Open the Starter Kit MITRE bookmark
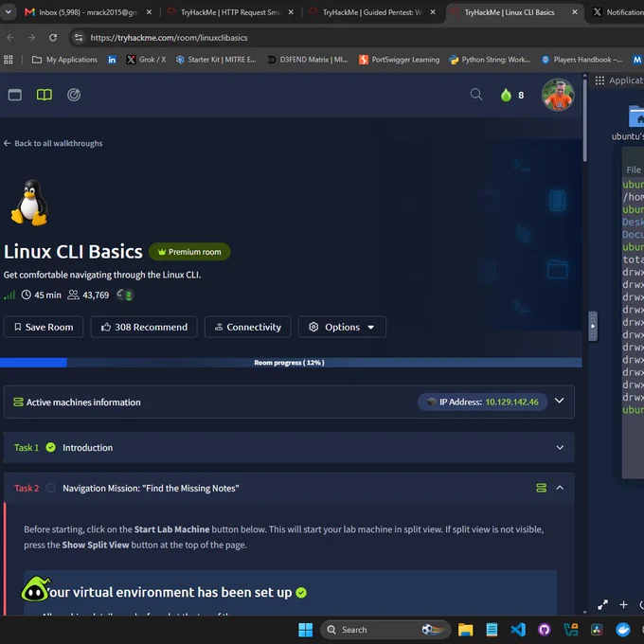 (216, 60)
